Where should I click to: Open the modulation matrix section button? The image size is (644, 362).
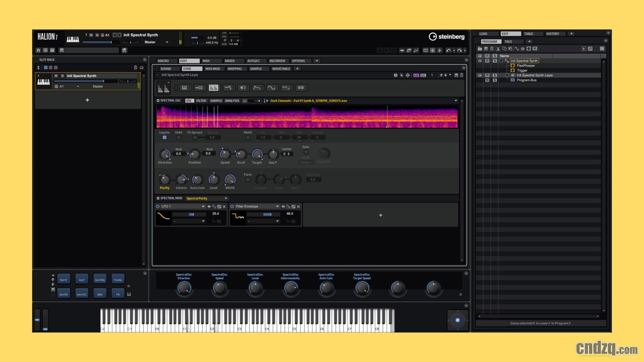[x=301, y=88]
